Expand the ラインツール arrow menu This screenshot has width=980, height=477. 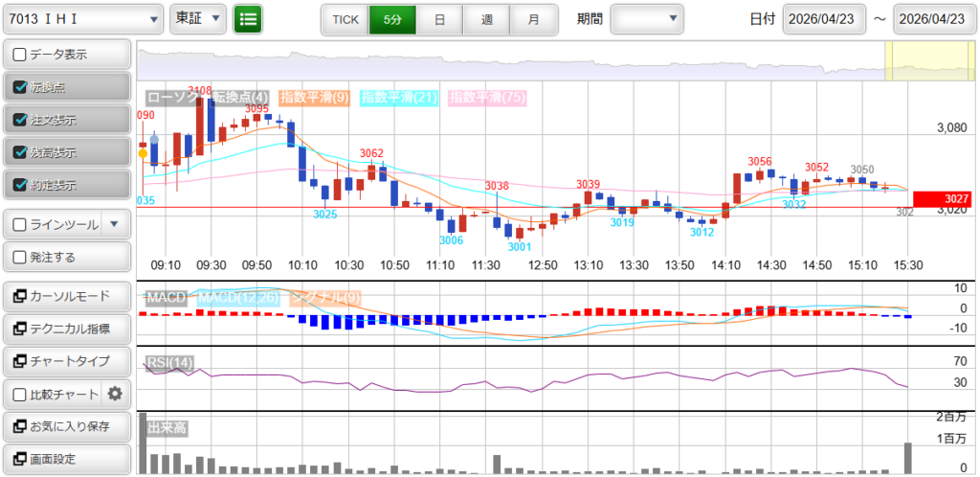pos(115,225)
